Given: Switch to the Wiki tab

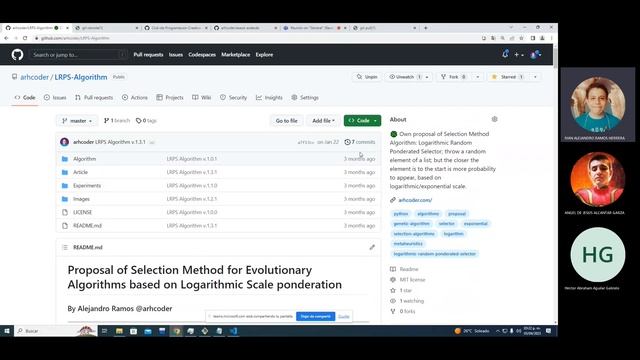Looking at the screenshot, I should point(202,98).
